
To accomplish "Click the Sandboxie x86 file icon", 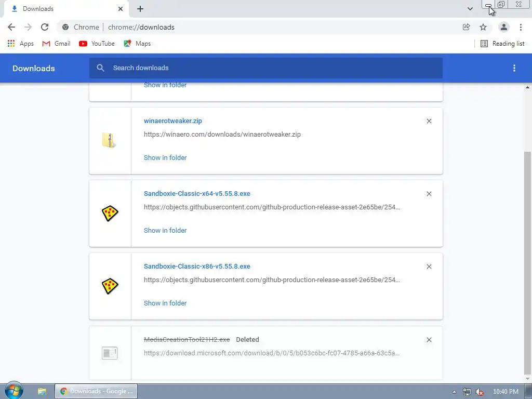I will pos(110,286).
